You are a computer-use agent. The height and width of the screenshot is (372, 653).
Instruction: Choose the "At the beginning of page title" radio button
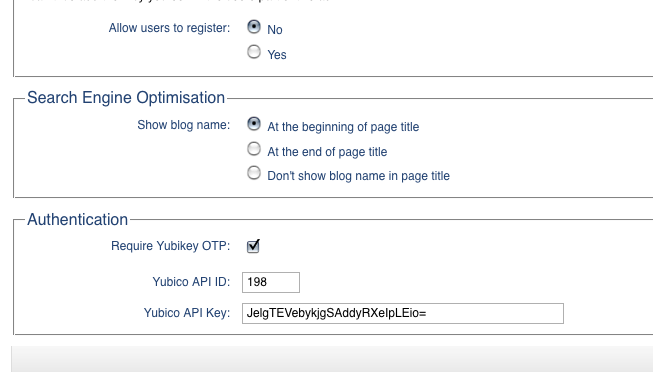click(x=254, y=124)
